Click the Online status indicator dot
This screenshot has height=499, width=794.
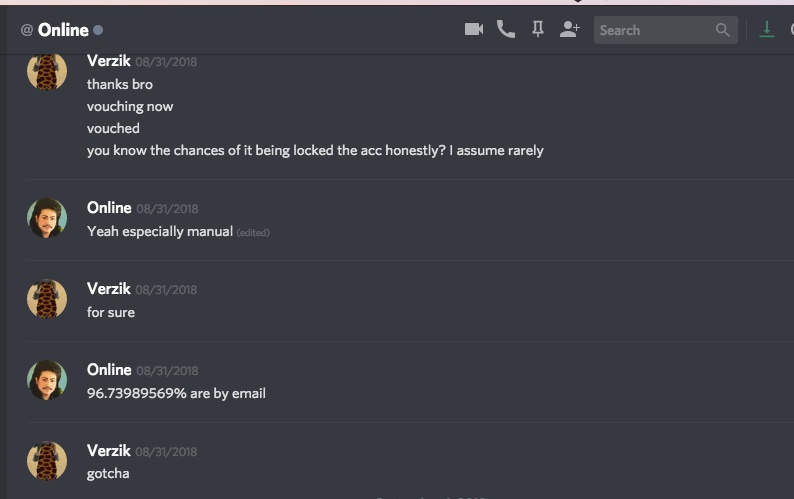[98, 30]
